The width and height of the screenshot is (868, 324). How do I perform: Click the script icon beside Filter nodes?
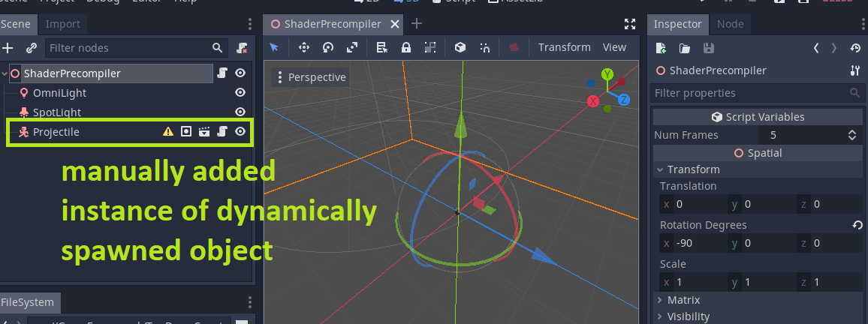[242, 48]
